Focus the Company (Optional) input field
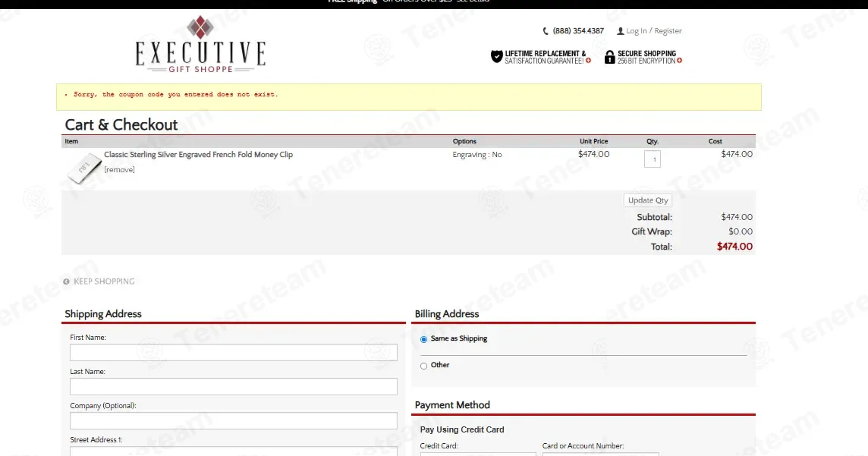The image size is (868, 456). [x=234, y=420]
